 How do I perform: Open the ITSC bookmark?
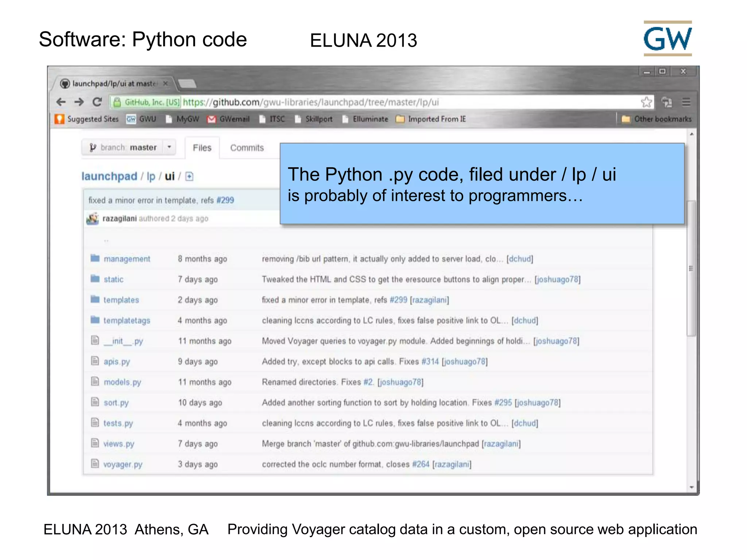pos(272,119)
